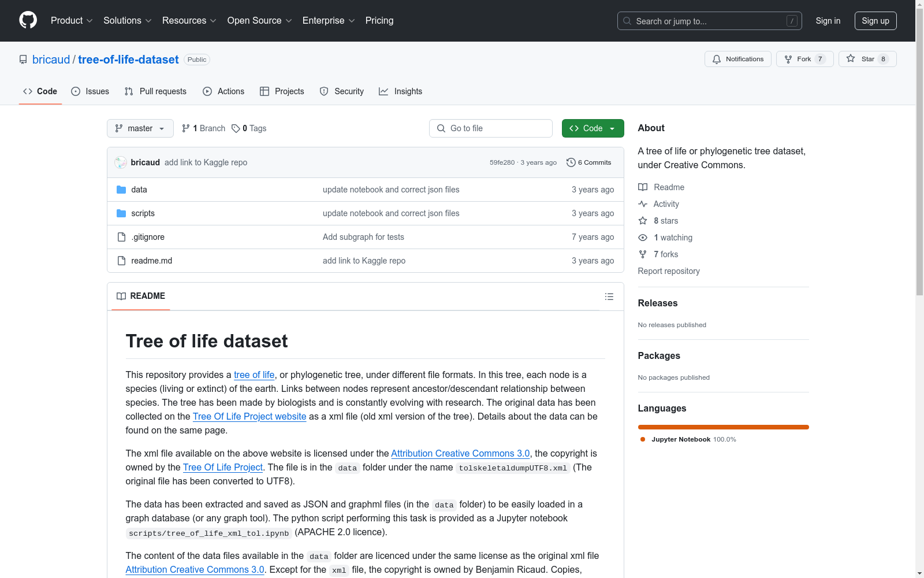Click the slash shortcut key icon
The width and height of the screenshot is (924, 578).
pos(792,21)
